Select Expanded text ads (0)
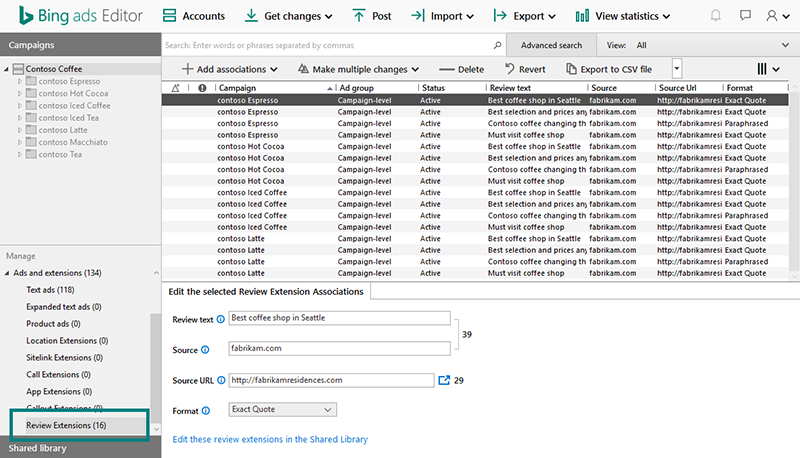This screenshot has height=458, width=800. point(64,307)
